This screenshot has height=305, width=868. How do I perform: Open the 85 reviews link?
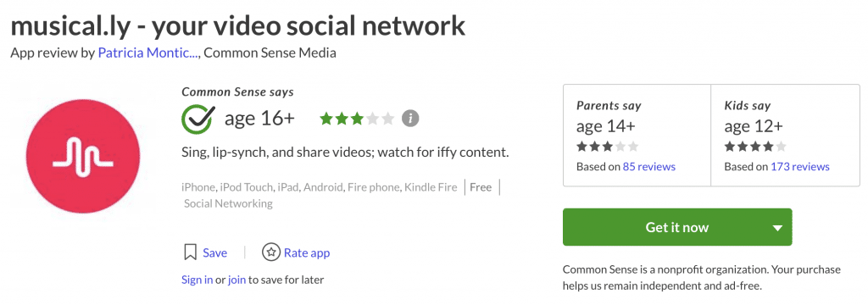[x=648, y=167]
